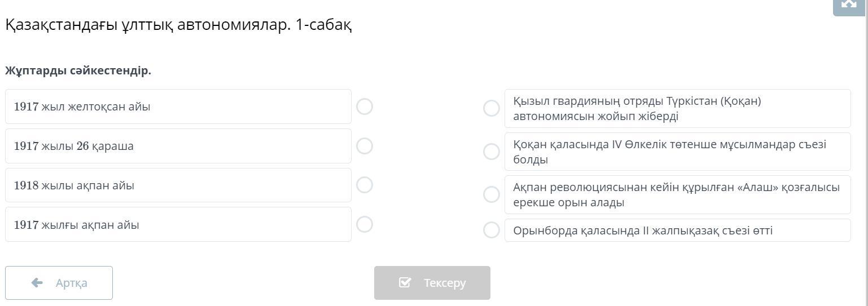The width and height of the screenshot is (868, 306).
Task: Click the 1918 жылы ақпан айы box
Action: tap(178, 185)
